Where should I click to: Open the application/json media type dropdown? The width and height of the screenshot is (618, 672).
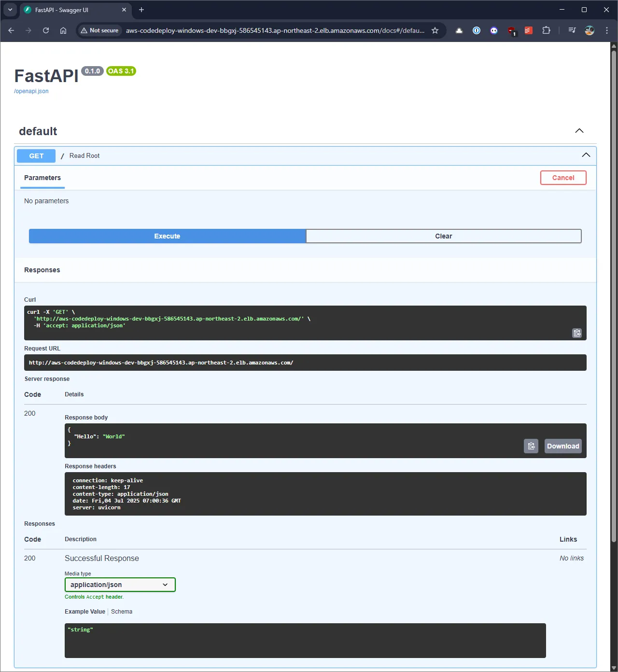tap(120, 585)
